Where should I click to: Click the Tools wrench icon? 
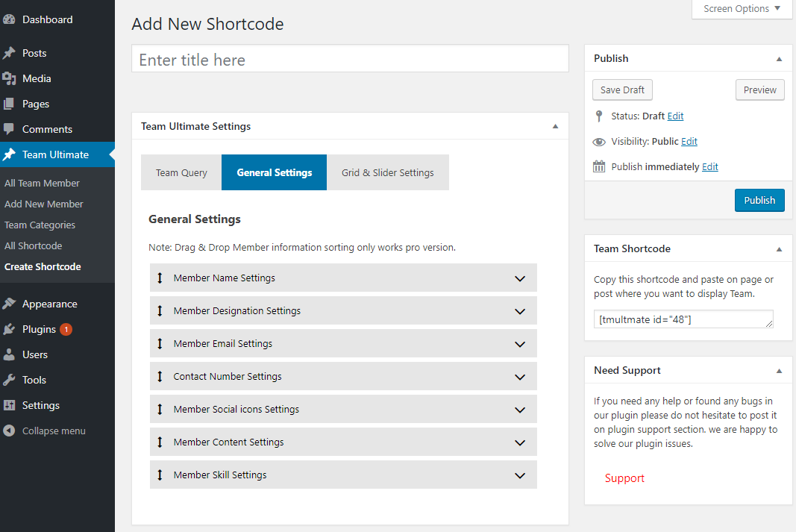point(9,380)
